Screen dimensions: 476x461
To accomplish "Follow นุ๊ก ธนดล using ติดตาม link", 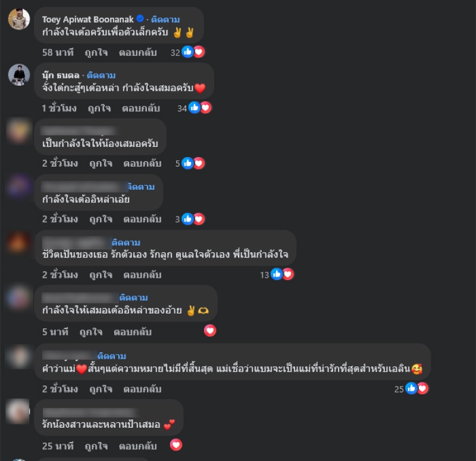I will click(101, 76).
